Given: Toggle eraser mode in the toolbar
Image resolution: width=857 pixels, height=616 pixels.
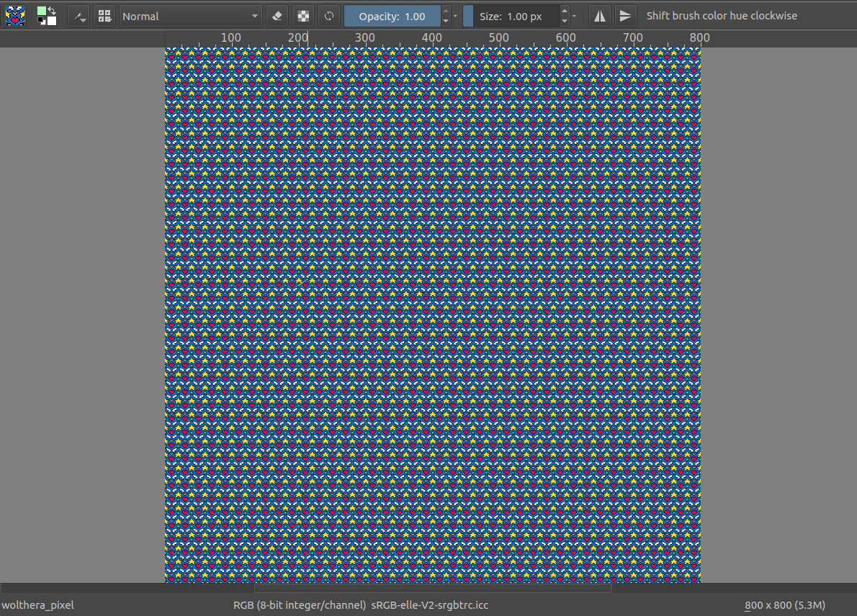Looking at the screenshot, I should pyautogui.click(x=277, y=15).
